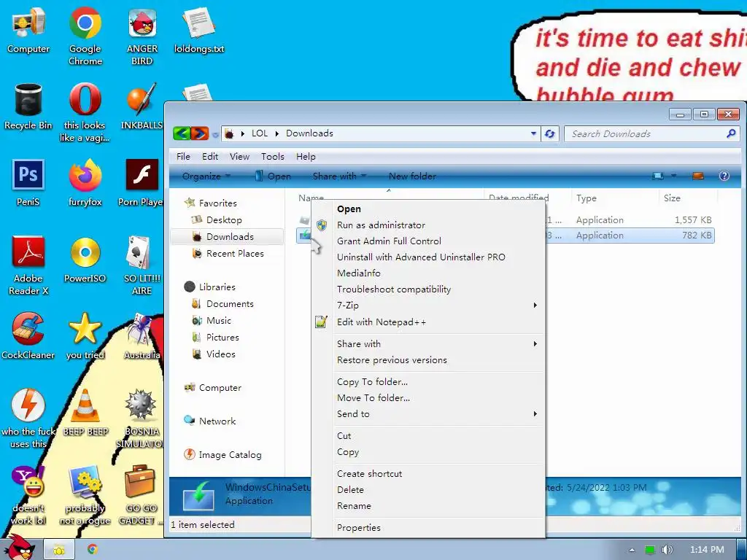Expand the change view options arrow
747x560 pixels.
click(x=673, y=176)
